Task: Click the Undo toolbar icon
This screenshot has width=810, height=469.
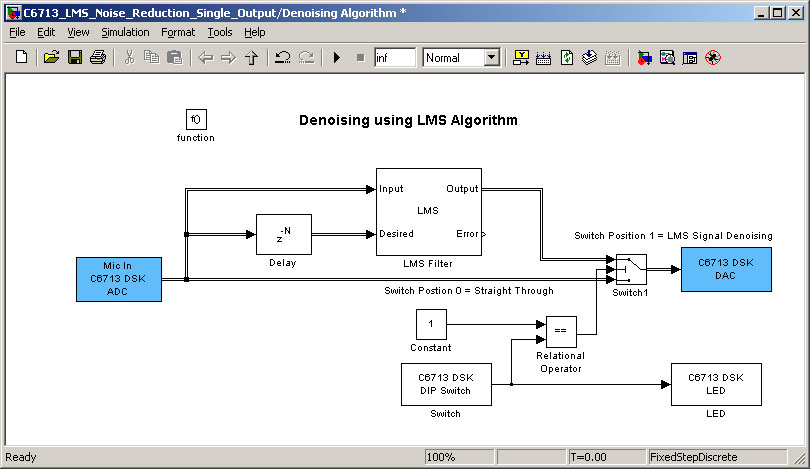Action: pyautogui.click(x=283, y=58)
